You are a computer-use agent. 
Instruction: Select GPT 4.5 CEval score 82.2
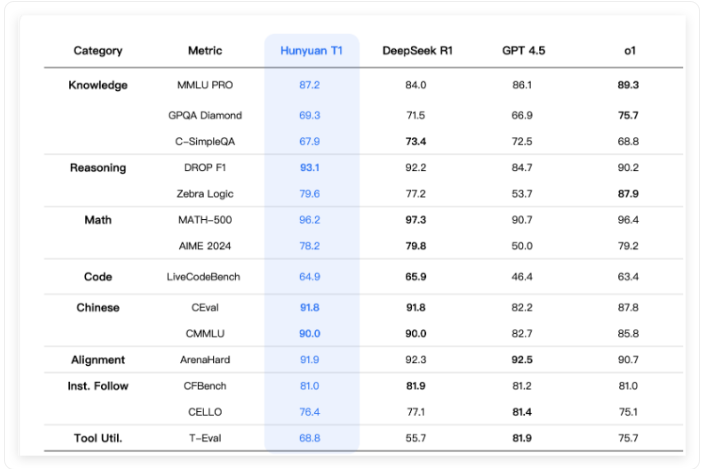pos(522,307)
